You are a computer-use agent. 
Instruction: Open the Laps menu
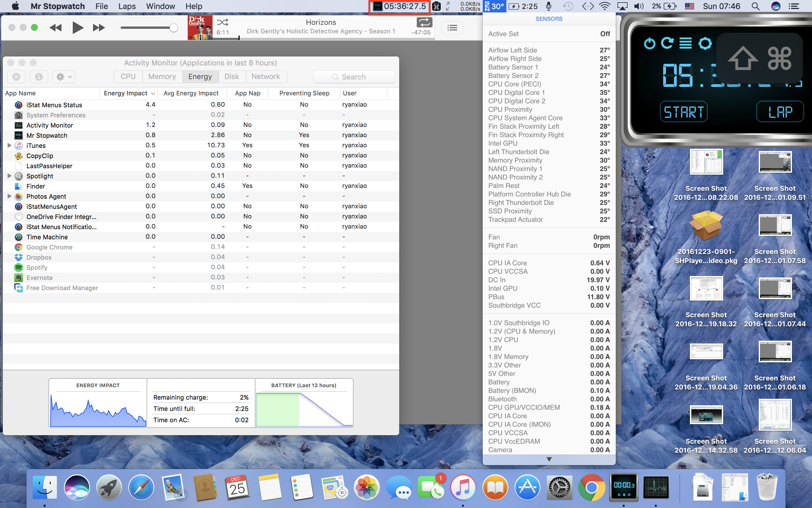tap(127, 6)
